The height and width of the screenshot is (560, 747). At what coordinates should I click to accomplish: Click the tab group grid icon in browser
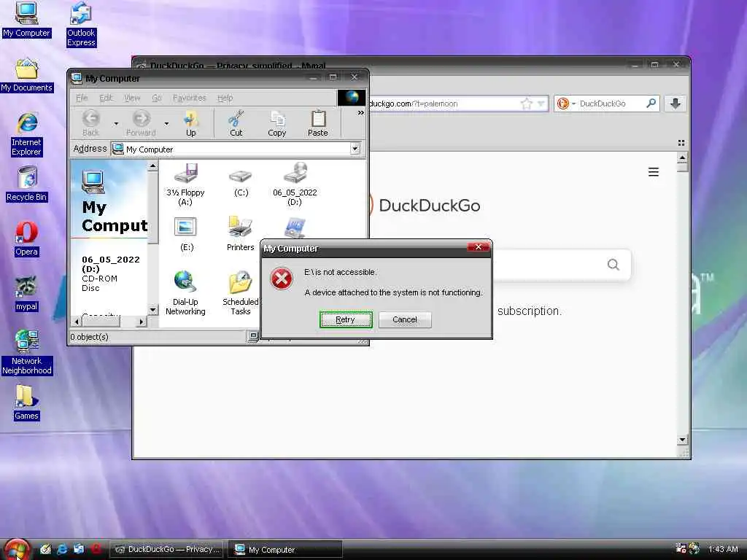click(681, 142)
